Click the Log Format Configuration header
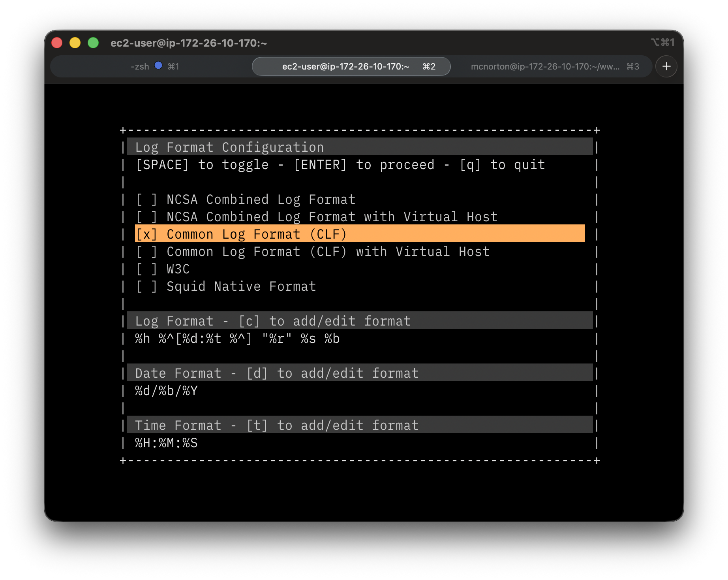Viewport: 728px width, 580px height. (x=229, y=147)
